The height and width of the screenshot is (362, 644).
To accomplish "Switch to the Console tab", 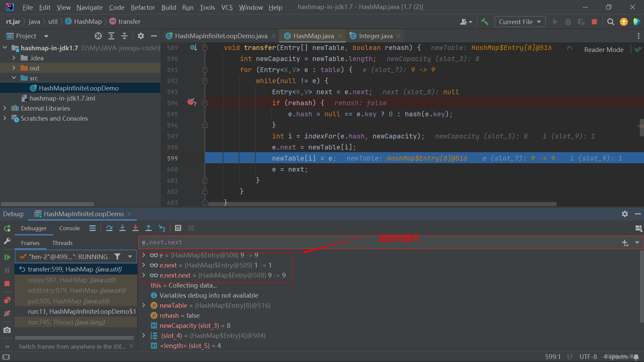I will (69, 228).
